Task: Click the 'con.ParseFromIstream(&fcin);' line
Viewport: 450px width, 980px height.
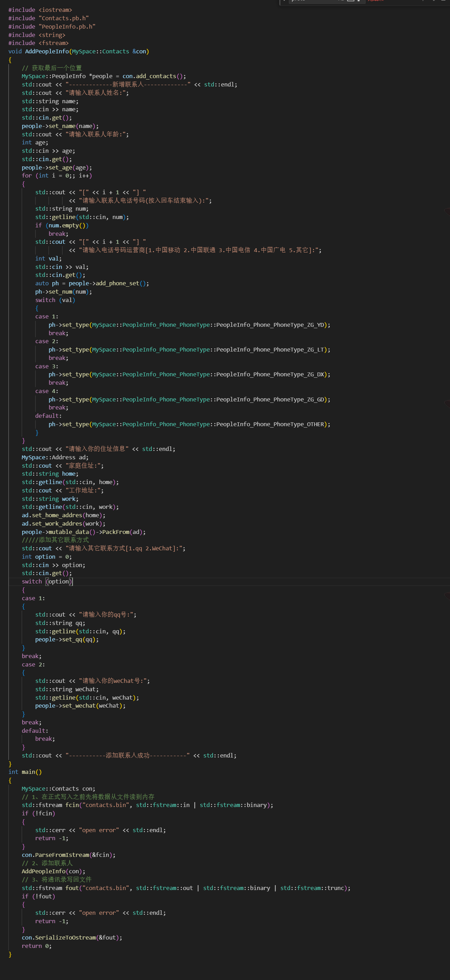Action: [x=68, y=854]
